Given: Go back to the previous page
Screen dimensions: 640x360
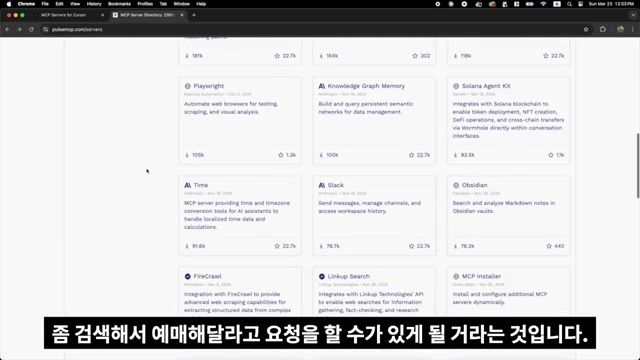Looking at the screenshot, I should [7, 29].
